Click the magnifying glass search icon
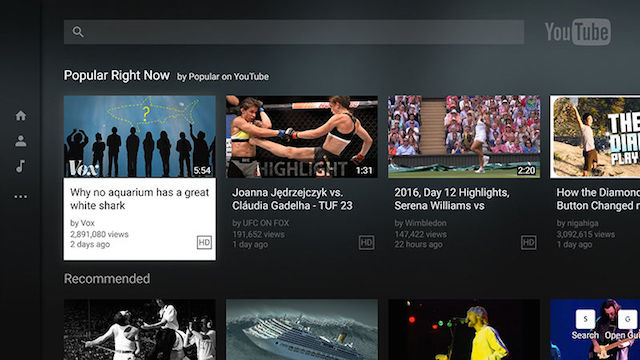640x360 pixels. click(78, 32)
